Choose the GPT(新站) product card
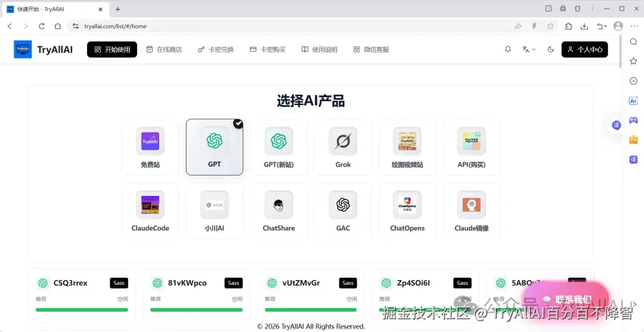644x332 pixels. (279, 147)
